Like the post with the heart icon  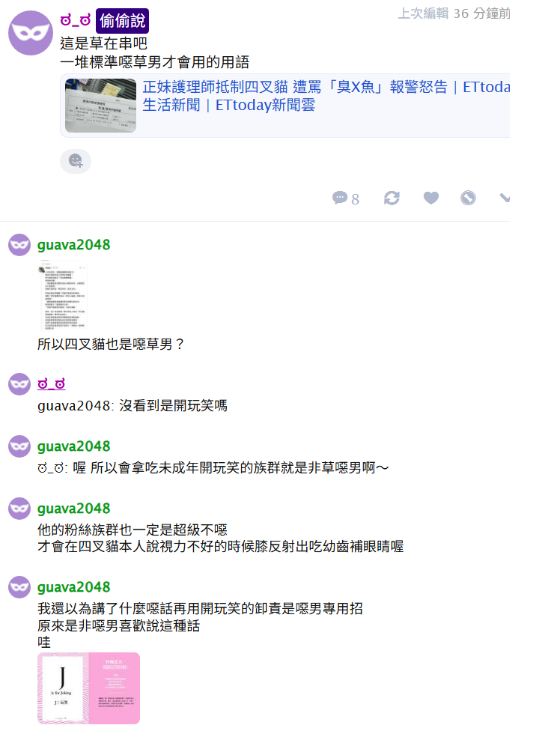click(431, 198)
